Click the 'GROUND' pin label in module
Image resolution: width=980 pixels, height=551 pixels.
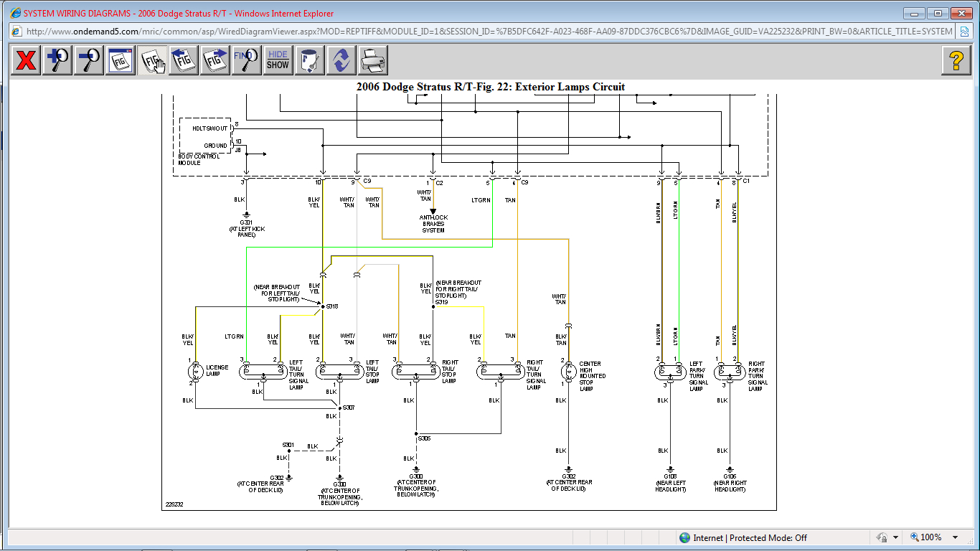click(x=215, y=146)
